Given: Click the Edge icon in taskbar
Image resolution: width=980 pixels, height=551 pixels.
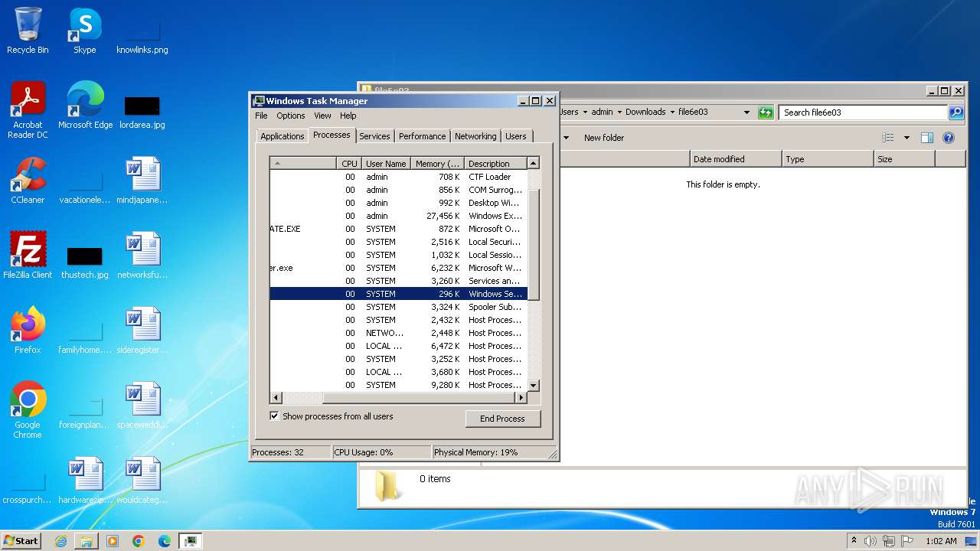Looking at the screenshot, I should pos(165,541).
